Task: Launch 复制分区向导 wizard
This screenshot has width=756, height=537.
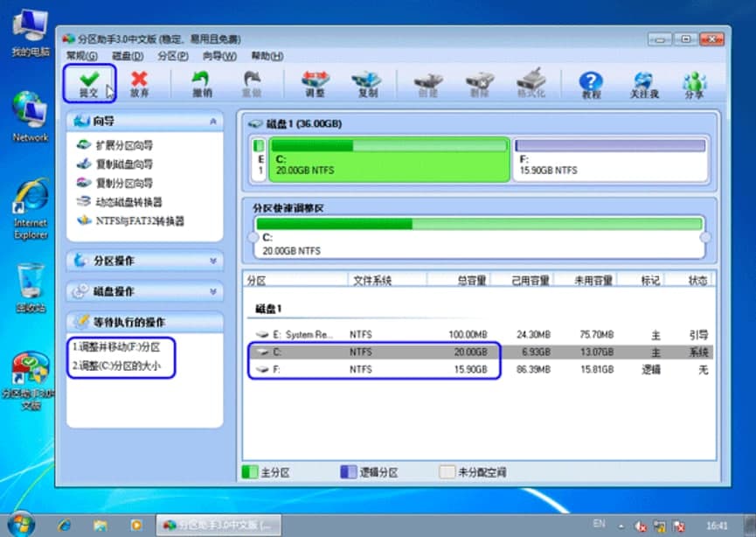Action: pyautogui.click(x=114, y=183)
